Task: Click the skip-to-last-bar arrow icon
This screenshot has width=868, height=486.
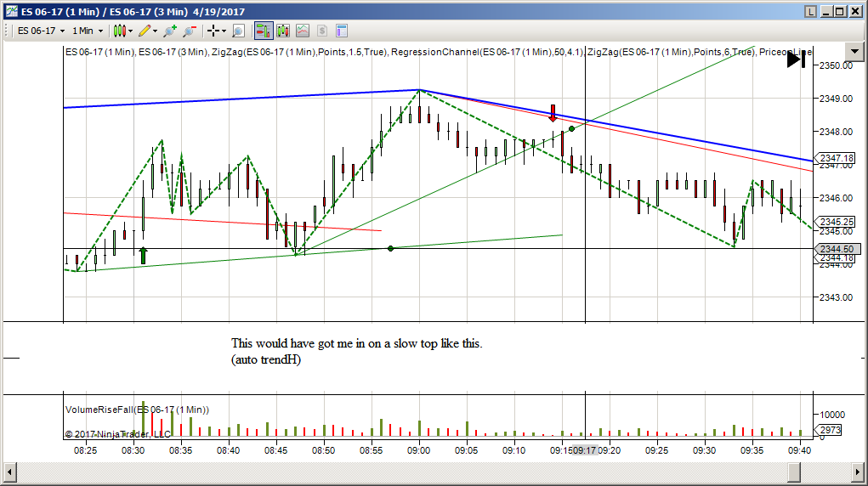Action: pos(796,59)
